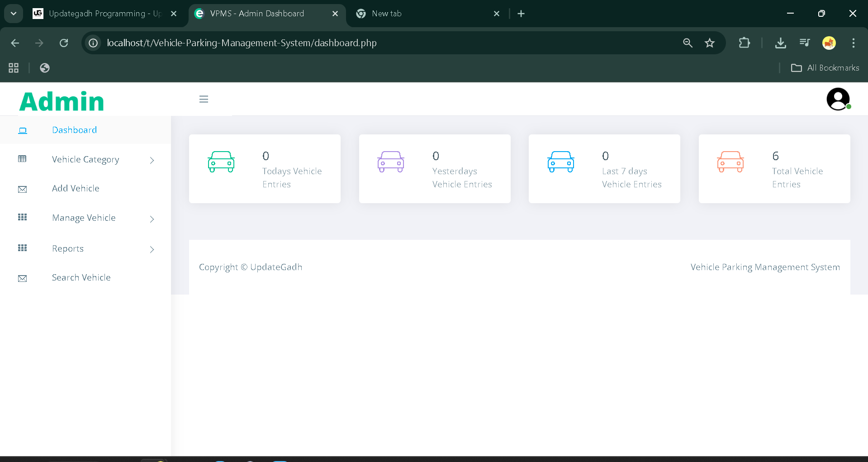Screen dimensions: 868x462
Task: Expand the Manage Vehicle submenu chevron
Action: click(x=152, y=219)
